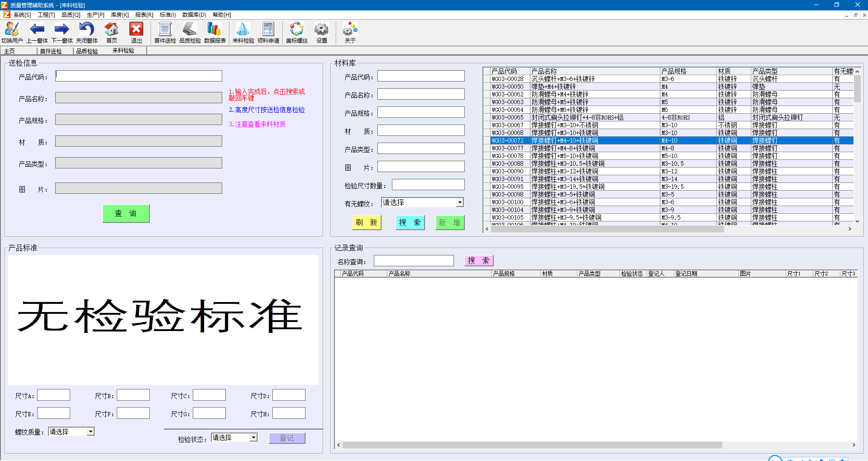Focus the 材料库 材质 input field
Screen dimensions: 868x461
pos(421,130)
